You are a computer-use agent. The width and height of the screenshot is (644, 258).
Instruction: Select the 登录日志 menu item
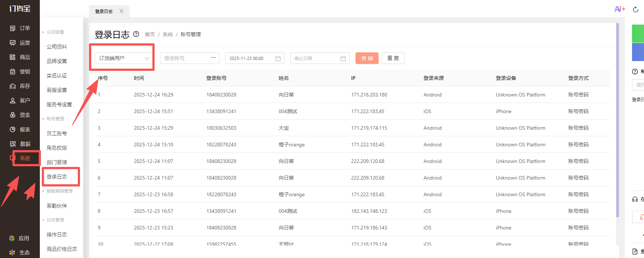57,177
